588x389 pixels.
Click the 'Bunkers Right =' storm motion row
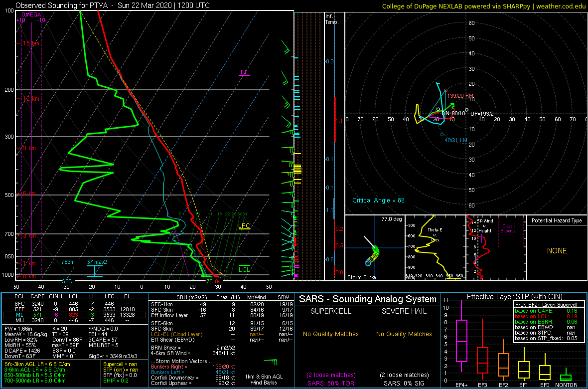193,367
